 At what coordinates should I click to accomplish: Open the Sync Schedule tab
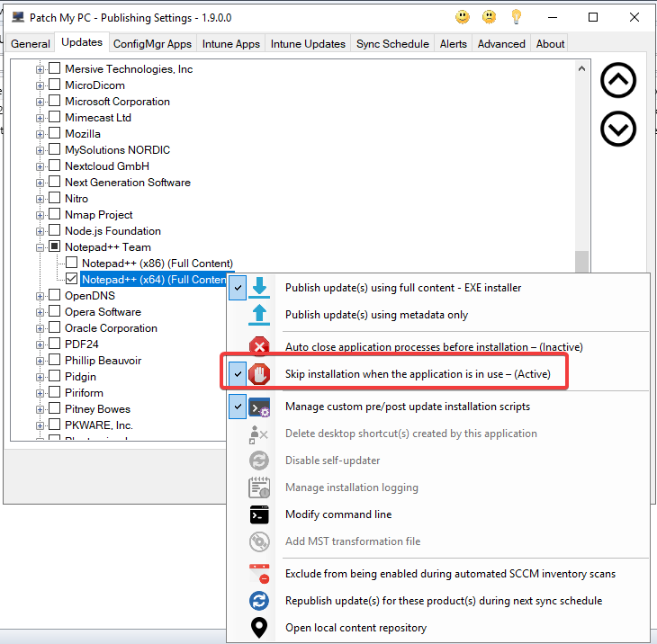coord(392,43)
